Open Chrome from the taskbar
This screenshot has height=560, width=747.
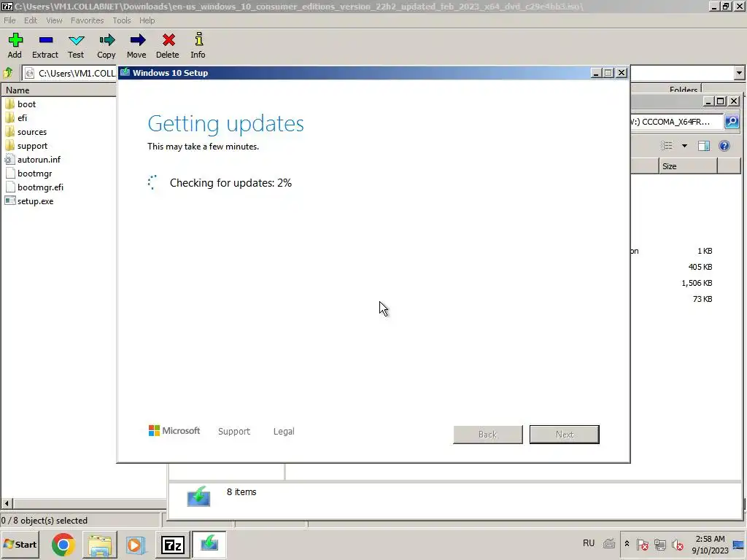pyautogui.click(x=63, y=544)
